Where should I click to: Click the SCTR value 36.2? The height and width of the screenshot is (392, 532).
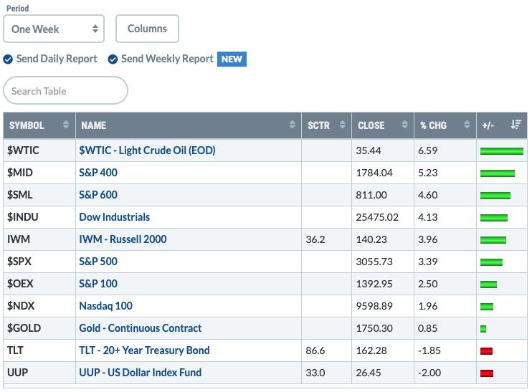(315, 239)
